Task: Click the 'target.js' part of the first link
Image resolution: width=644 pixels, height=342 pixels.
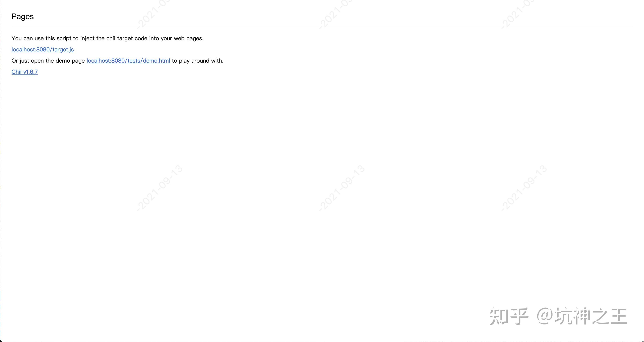Action: (63, 49)
